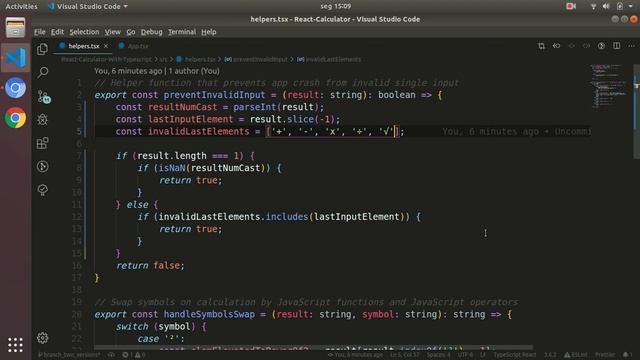Click 'includes' on line 12
This screenshot has height=360, width=640.
[x=287, y=217]
